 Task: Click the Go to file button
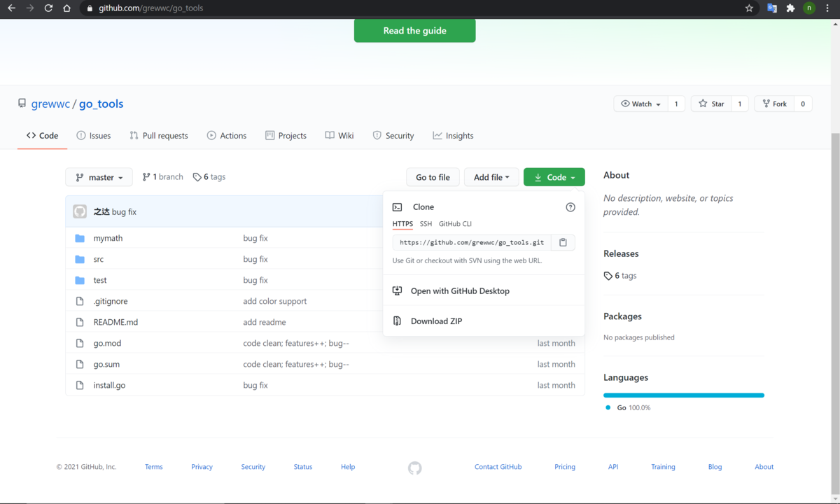[x=433, y=177]
